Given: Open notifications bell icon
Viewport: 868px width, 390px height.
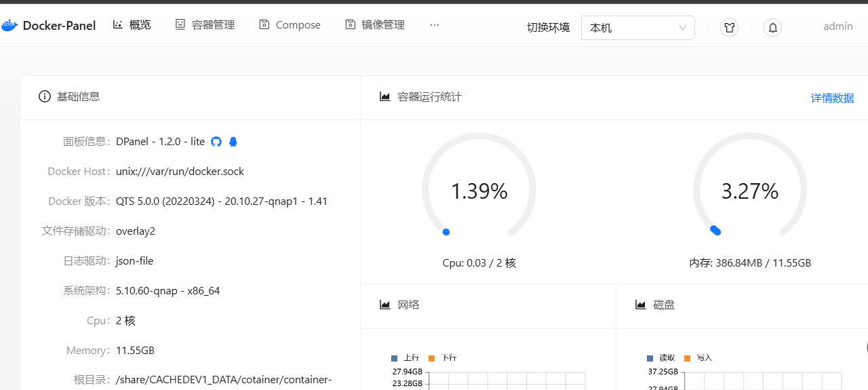Looking at the screenshot, I should tap(772, 28).
